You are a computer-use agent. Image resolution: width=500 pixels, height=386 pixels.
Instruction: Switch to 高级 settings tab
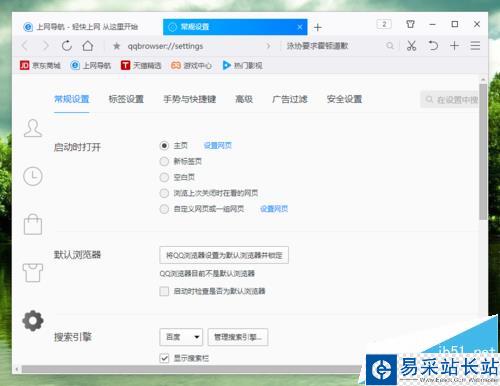click(x=244, y=99)
